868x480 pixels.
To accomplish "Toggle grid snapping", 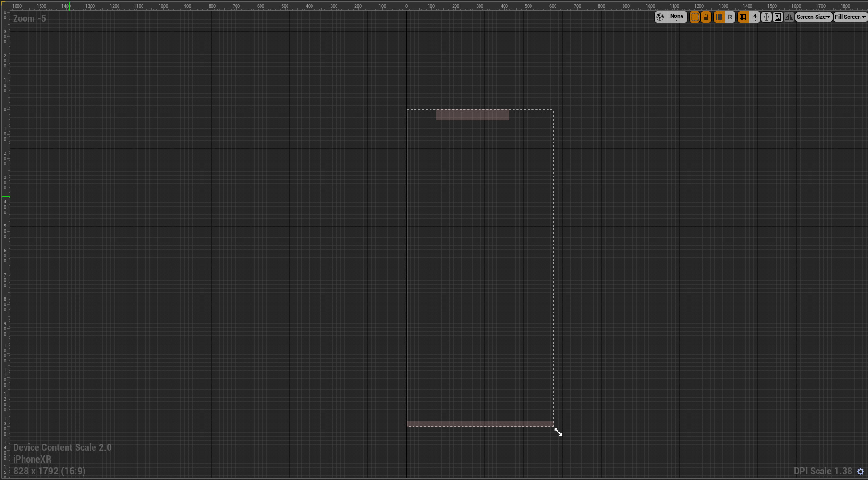I will 742,17.
